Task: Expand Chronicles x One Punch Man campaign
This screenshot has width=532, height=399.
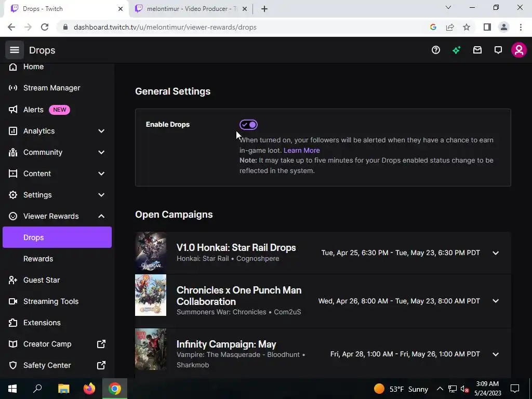Action: pos(496,301)
